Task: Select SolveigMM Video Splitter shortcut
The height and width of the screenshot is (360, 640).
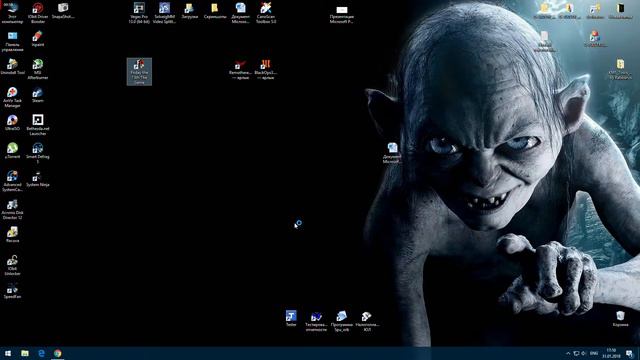Action: click(x=164, y=13)
